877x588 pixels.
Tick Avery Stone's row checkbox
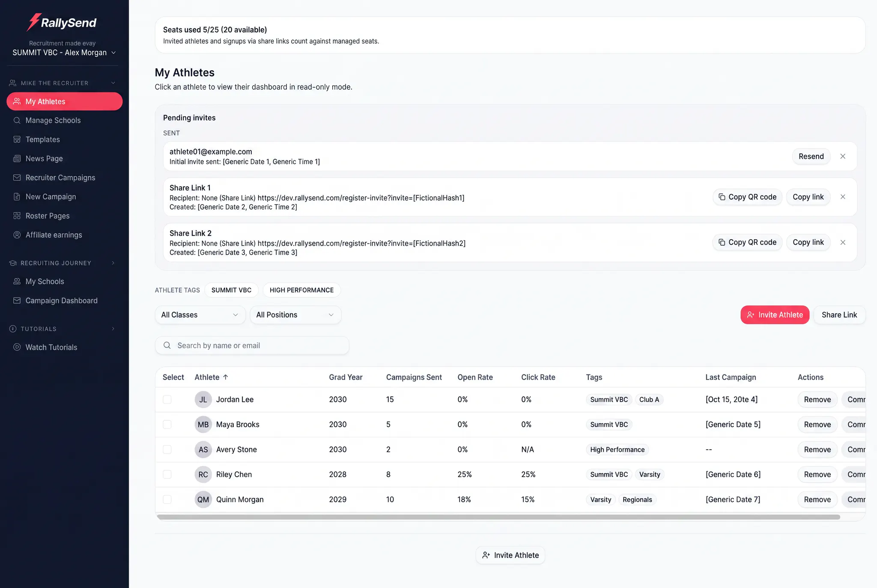coord(167,449)
